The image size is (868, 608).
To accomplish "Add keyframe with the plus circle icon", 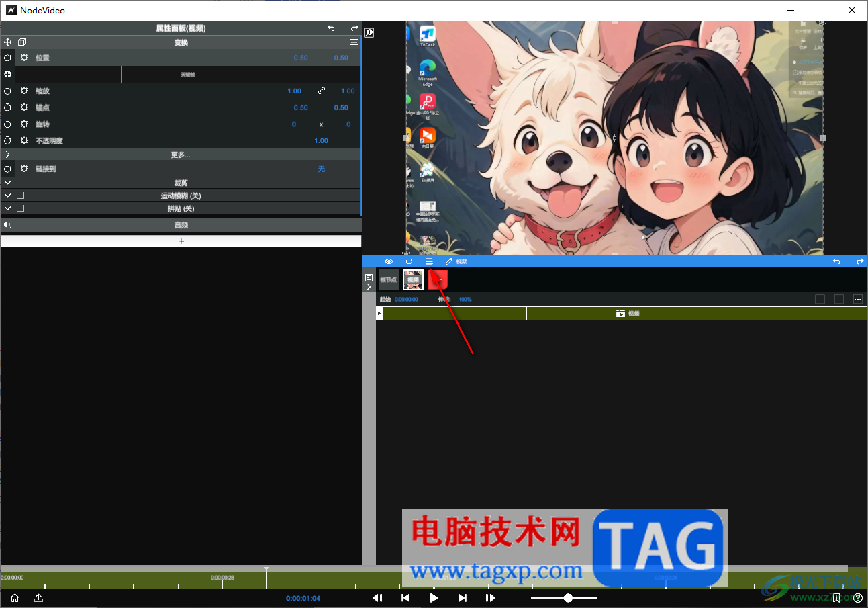I will tap(8, 74).
